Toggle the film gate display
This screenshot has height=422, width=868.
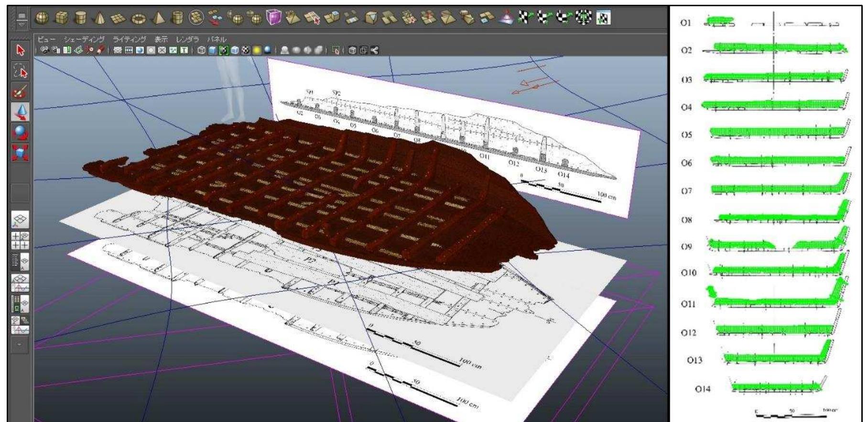pyautogui.click(x=129, y=50)
